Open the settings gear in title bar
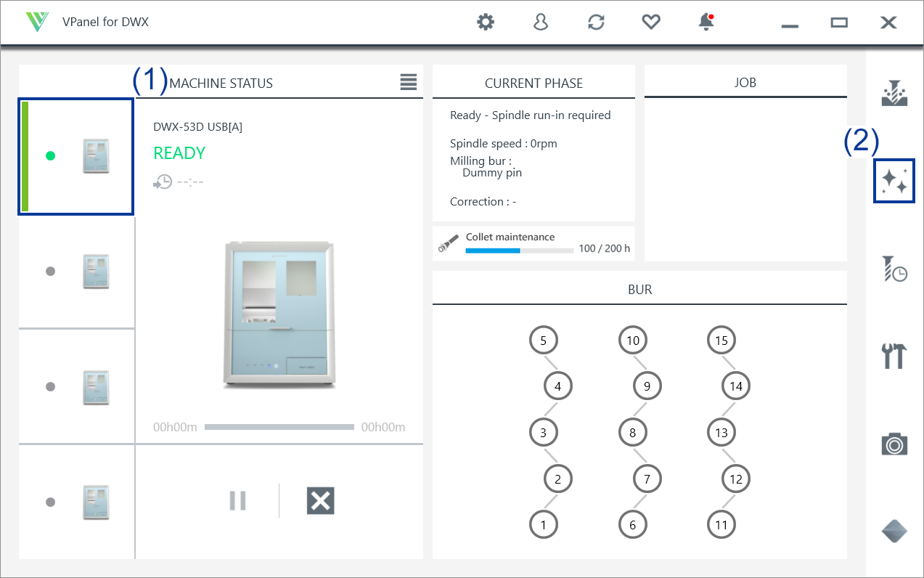The image size is (924, 578). pyautogui.click(x=485, y=23)
